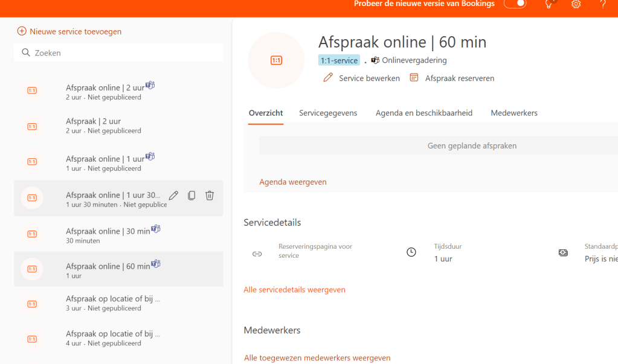This screenshot has height=364, width=618.
Task: Toggle the new Bookings version switch
Action: [x=515, y=4]
